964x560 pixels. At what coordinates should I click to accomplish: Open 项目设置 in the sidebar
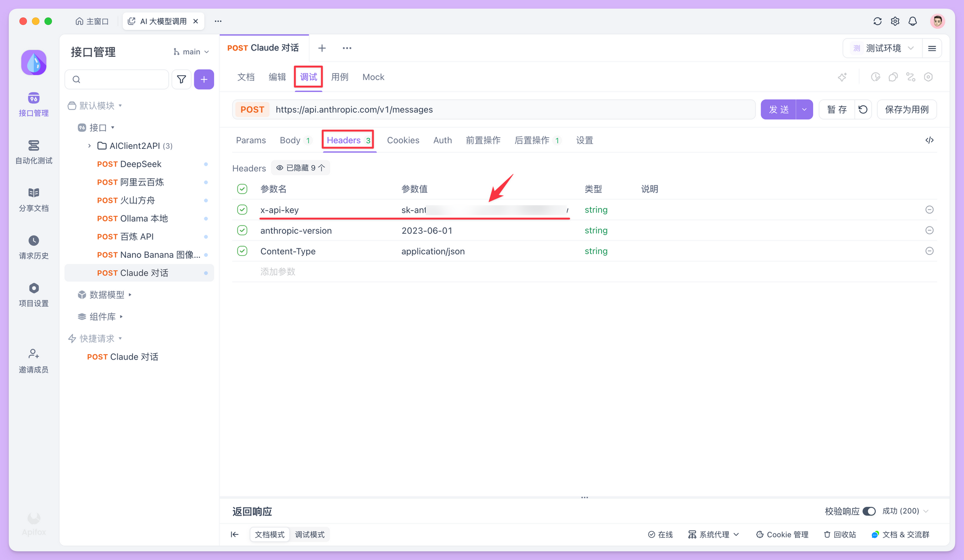pyautogui.click(x=33, y=294)
